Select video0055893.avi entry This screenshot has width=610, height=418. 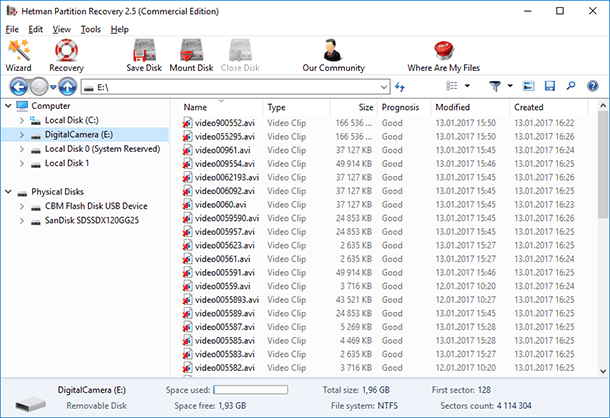tap(227, 300)
